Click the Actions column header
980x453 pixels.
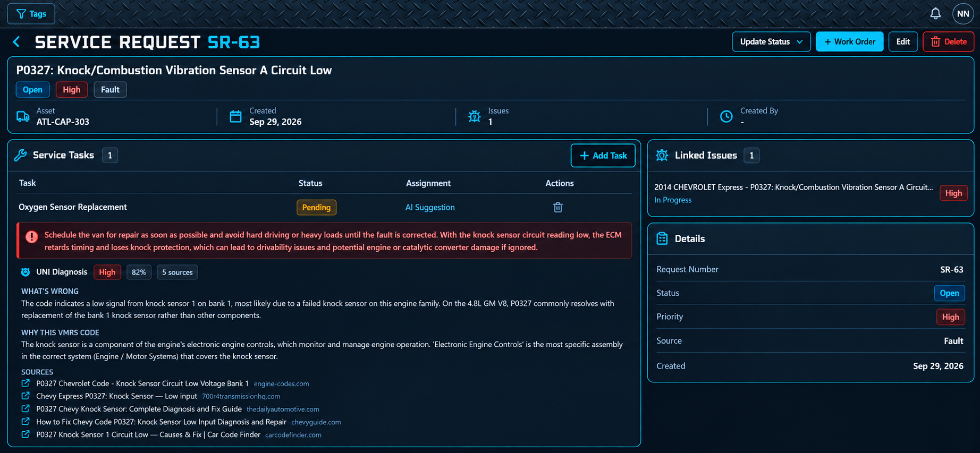click(x=560, y=183)
